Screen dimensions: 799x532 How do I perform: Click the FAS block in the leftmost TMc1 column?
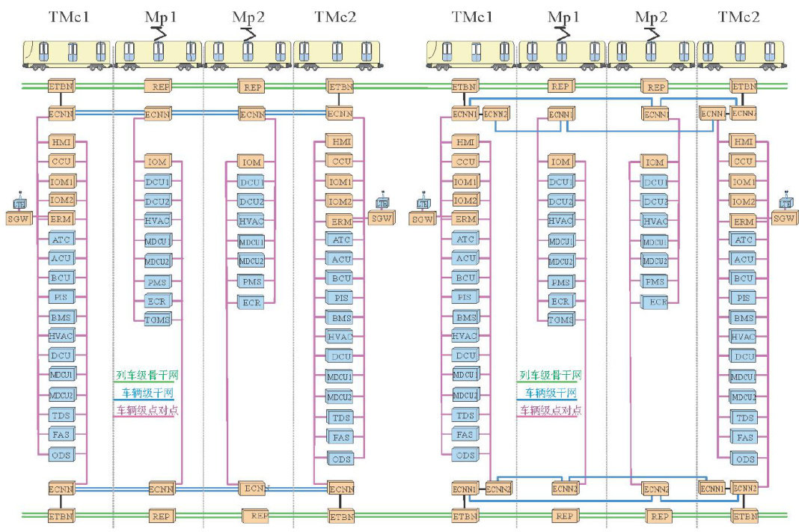point(61,434)
